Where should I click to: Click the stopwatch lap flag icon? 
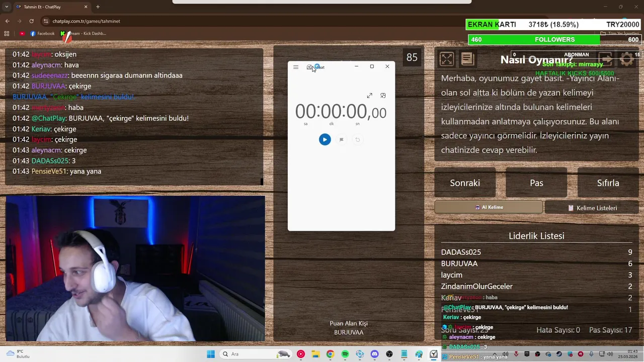tap(341, 140)
